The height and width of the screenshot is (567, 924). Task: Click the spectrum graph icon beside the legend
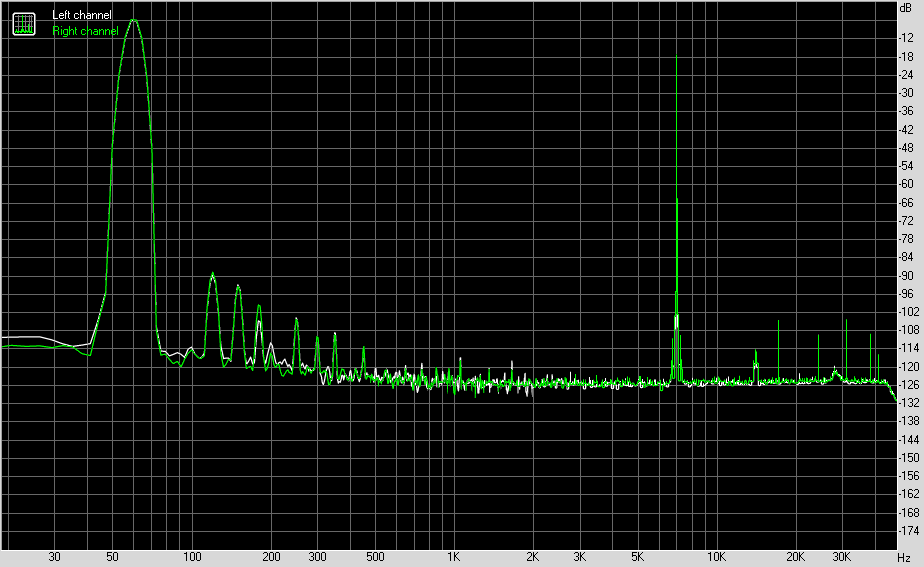point(24,24)
